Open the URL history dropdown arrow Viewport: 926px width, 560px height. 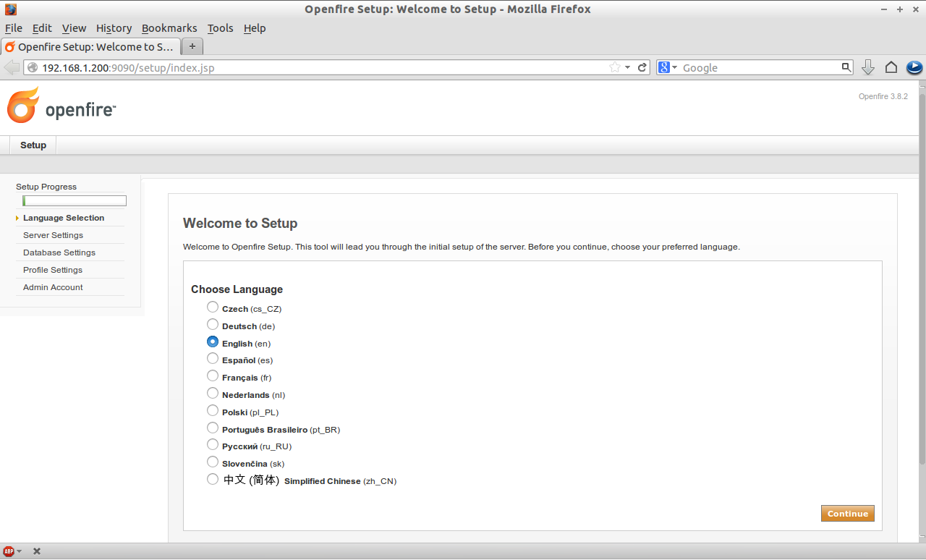[628, 67]
